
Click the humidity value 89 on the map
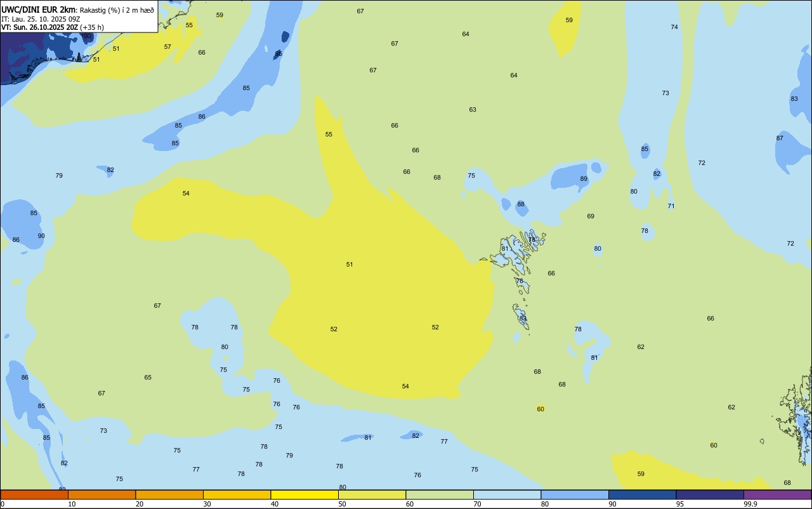pyautogui.click(x=584, y=179)
